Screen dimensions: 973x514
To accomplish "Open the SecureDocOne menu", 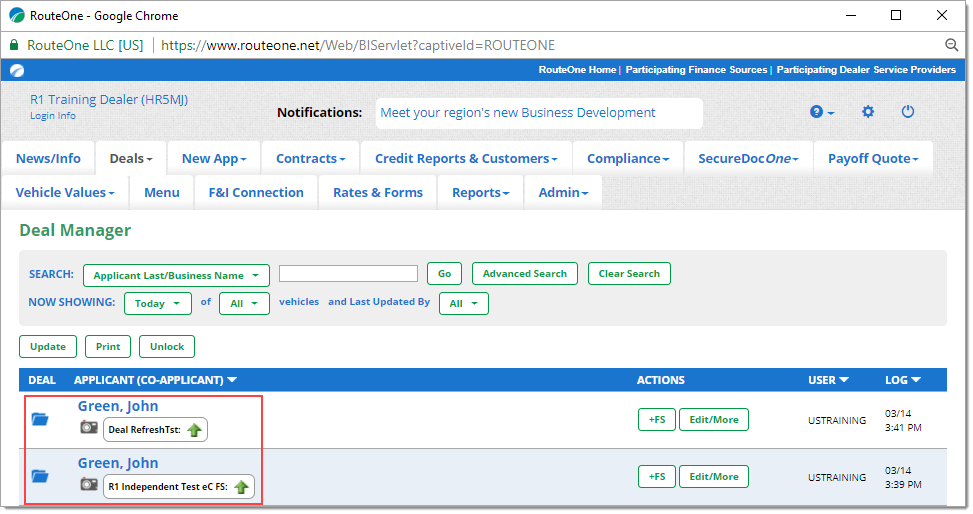I will [748, 158].
